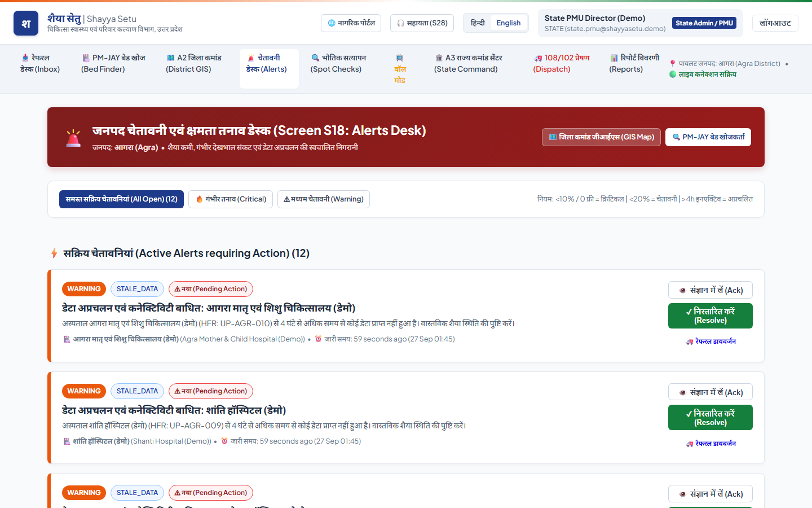Filter by Warning alerts
Screen dimensions: 812x508
point(324,199)
